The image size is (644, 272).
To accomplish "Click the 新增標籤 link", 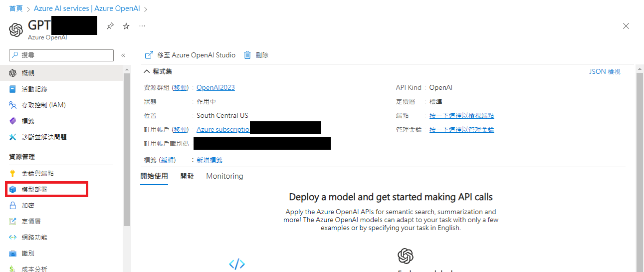I will coord(210,160).
